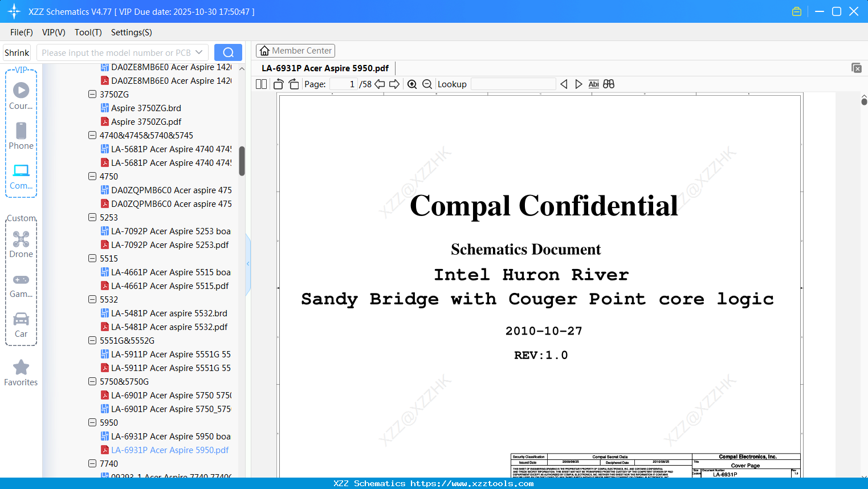Collapse the 5950 folder
The width and height of the screenshot is (868, 489).
coord(92,422)
